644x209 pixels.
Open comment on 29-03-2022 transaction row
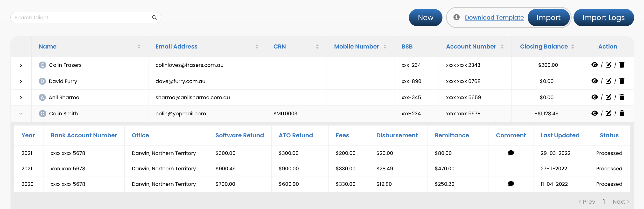[511, 153]
